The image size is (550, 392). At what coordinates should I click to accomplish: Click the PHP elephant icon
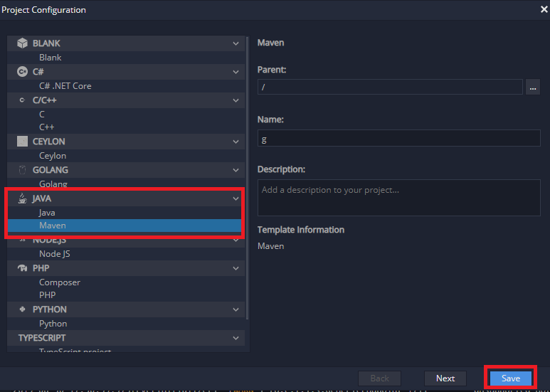pyautogui.click(x=22, y=268)
